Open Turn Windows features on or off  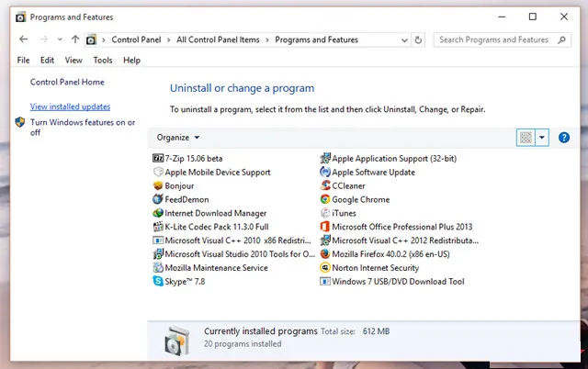pos(83,128)
